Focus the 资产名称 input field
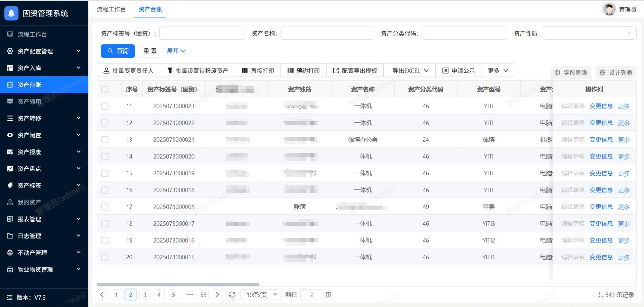 pos(327,33)
